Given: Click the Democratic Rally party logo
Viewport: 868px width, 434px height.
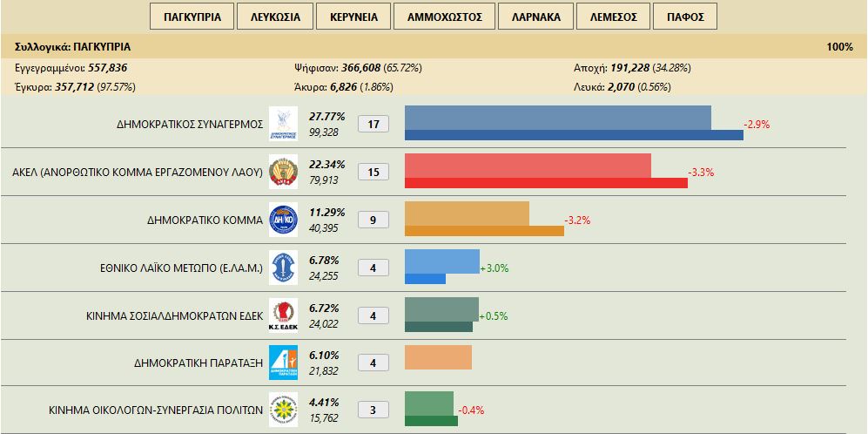Looking at the screenshot, I should click(x=283, y=124).
